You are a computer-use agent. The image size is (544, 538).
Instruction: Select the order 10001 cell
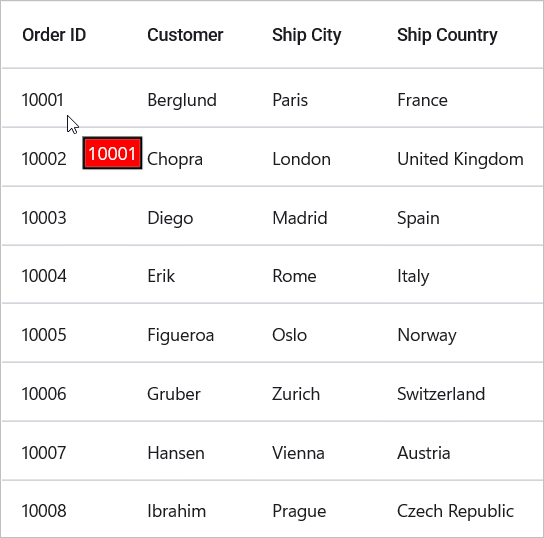click(x=43, y=100)
